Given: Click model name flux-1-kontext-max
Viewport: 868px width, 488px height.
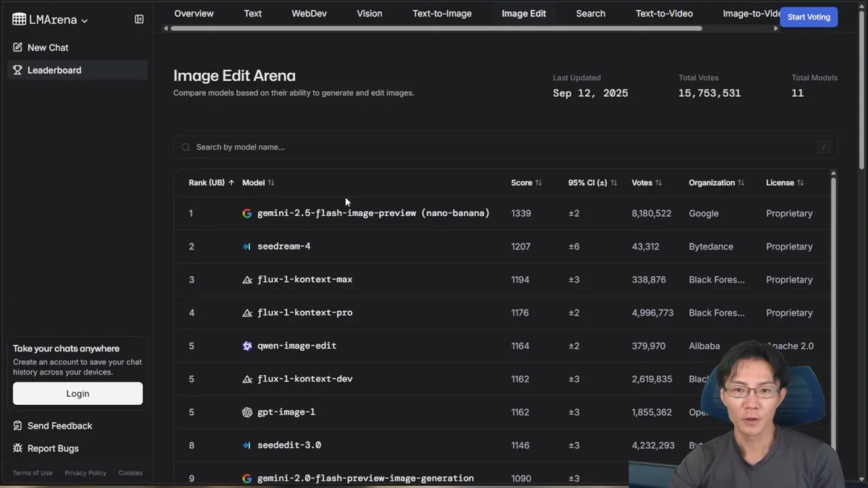Looking at the screenshot, I should coord(305,280).
